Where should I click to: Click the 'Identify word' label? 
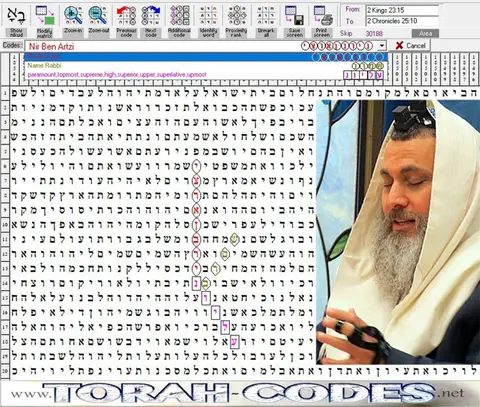[x=208, y=32]
